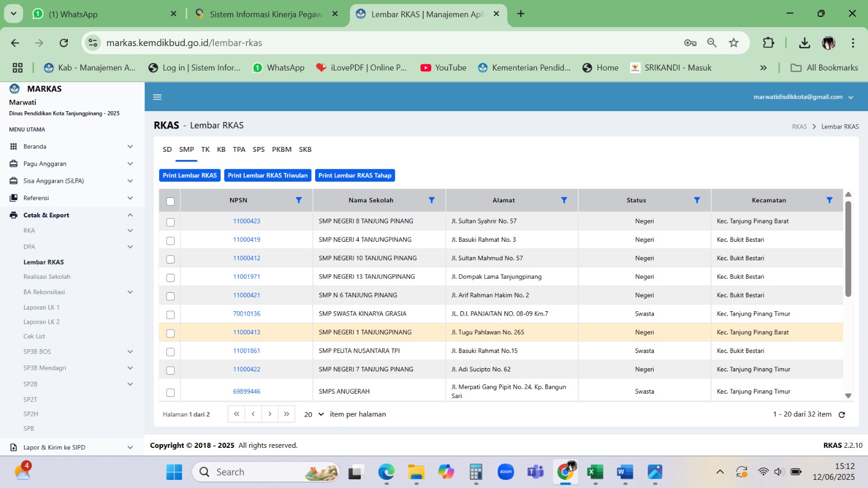Open the Nama Sekolah column filter
Image resolution: width=868 pixels, height=488 pixels.
click(x=431, y=200)
